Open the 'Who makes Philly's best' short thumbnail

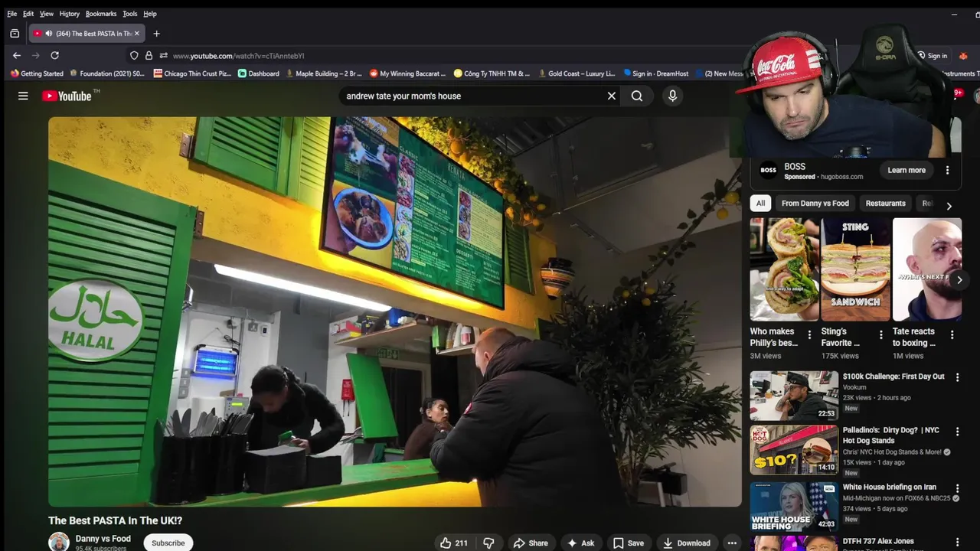(x=784, y=269)
